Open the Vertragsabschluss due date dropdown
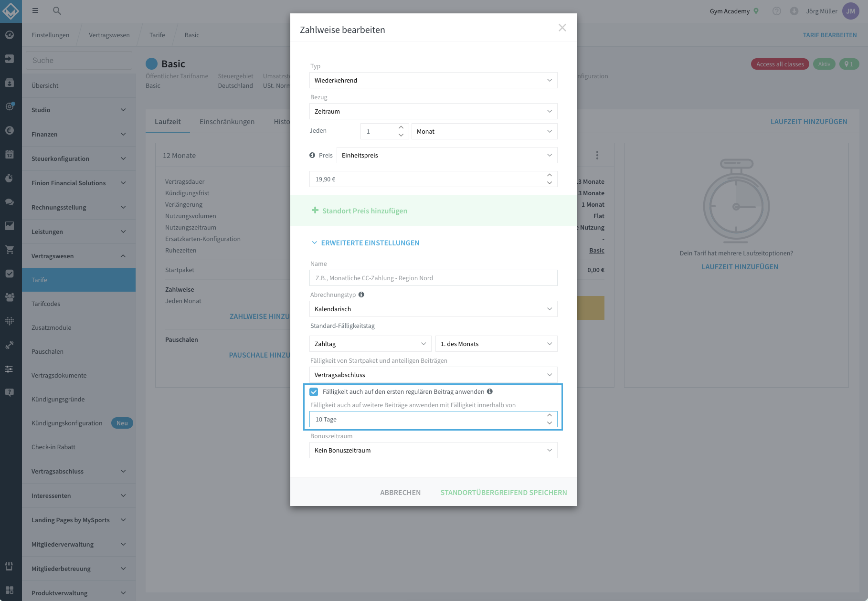The height and width of the screenshot is (601, 868). (x=434, y=375)
